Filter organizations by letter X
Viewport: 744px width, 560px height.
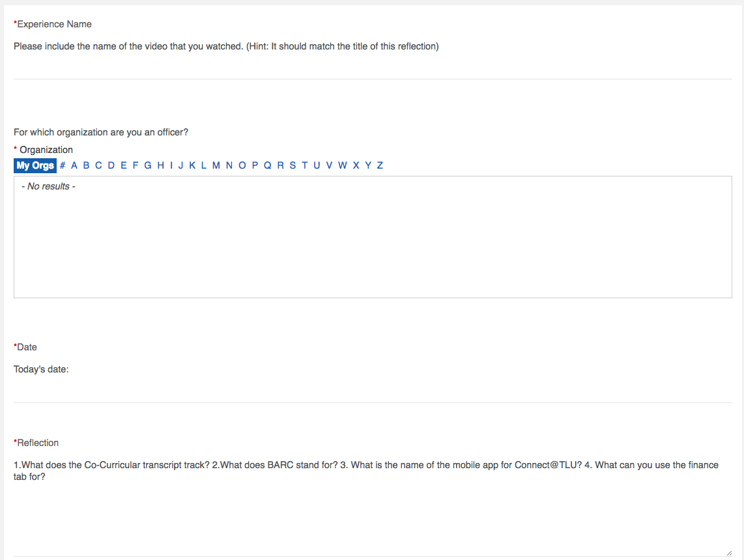click(x=356, y=165)
